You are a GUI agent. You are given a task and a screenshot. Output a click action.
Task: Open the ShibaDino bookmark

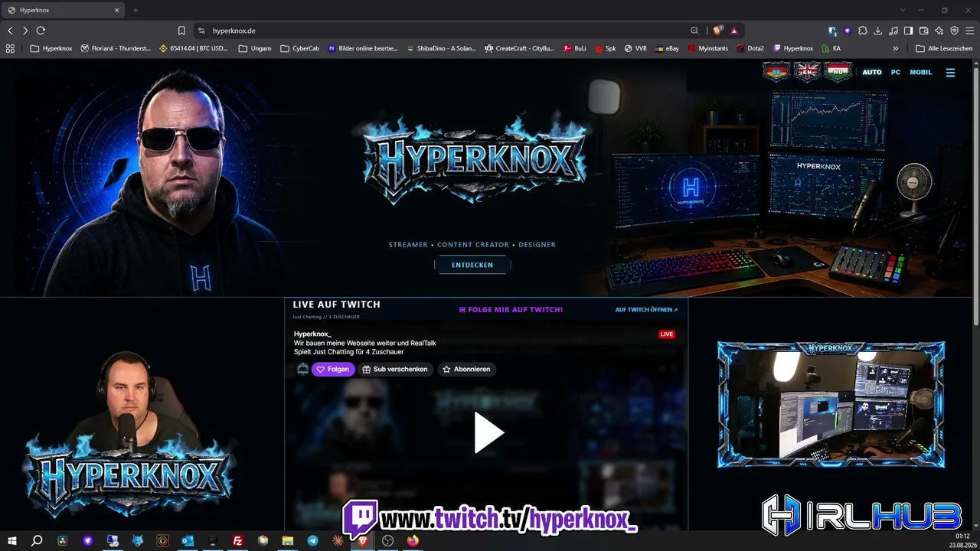click(x=441, y=48)
